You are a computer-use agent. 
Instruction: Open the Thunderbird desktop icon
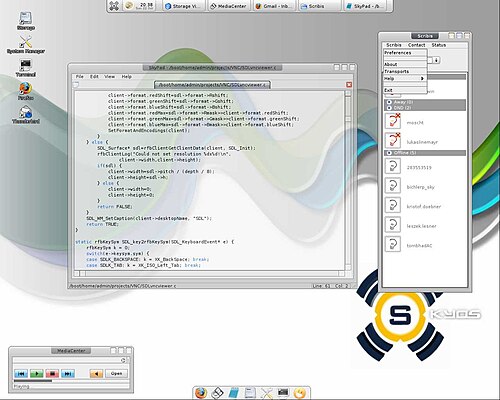click(x=26, y=114)
